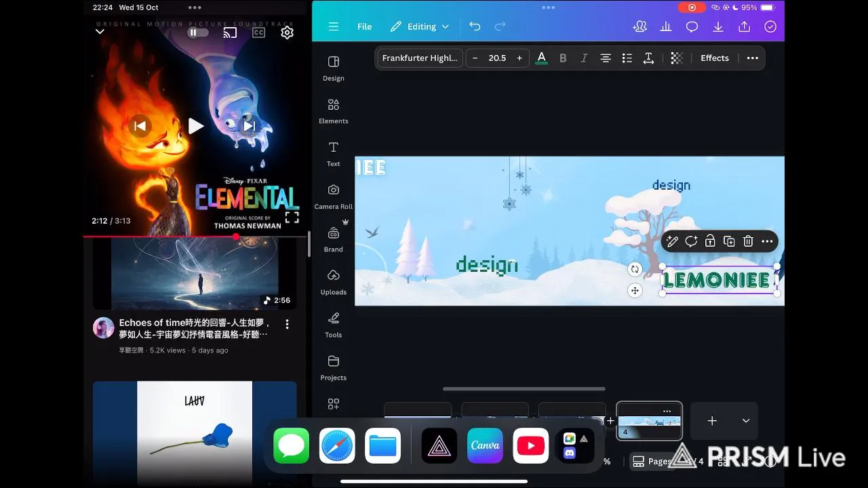Open the Text side panel
868x488 pixels.
pyautogui.click(x=334, y=154)
